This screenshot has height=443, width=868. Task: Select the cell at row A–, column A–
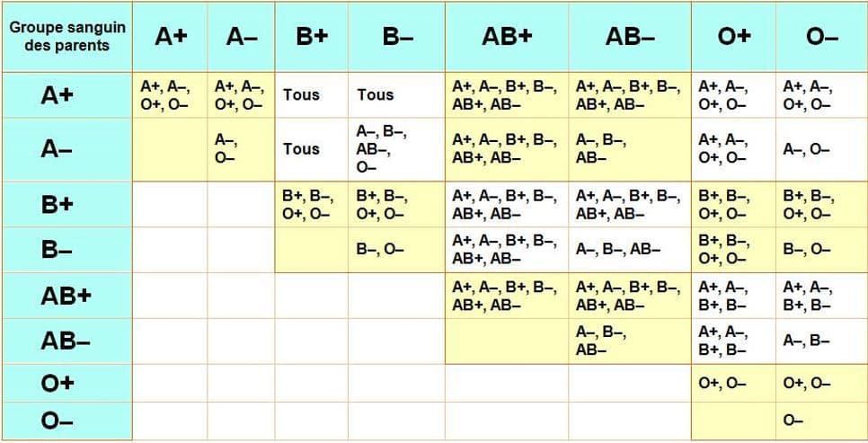(x=241, y=149)
